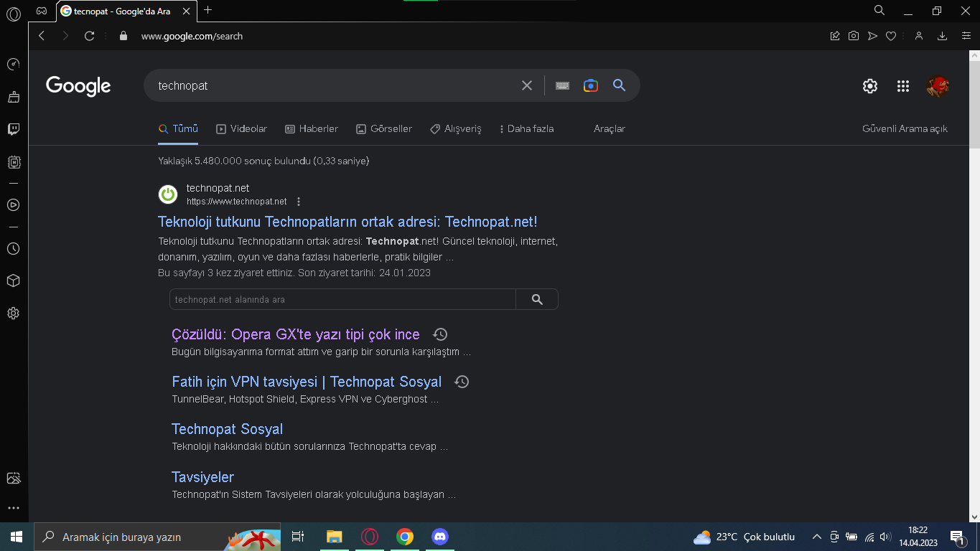Open Google Chrome from the taskbar
Screen dimensions: 980x551
[x=405, y=537]
